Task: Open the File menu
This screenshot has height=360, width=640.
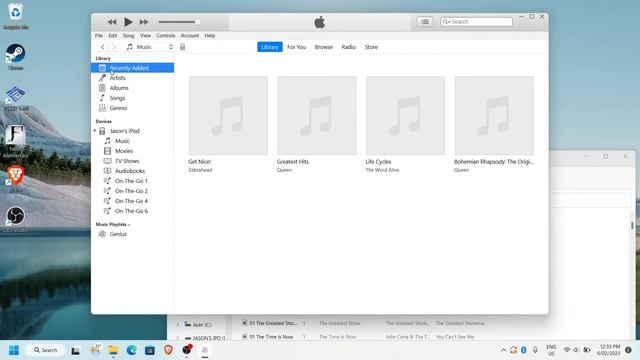Action: tap(99, 36)
